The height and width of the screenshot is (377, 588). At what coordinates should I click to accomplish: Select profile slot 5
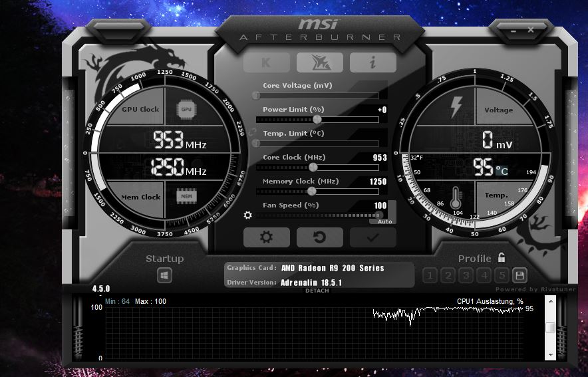click(502, 276)
